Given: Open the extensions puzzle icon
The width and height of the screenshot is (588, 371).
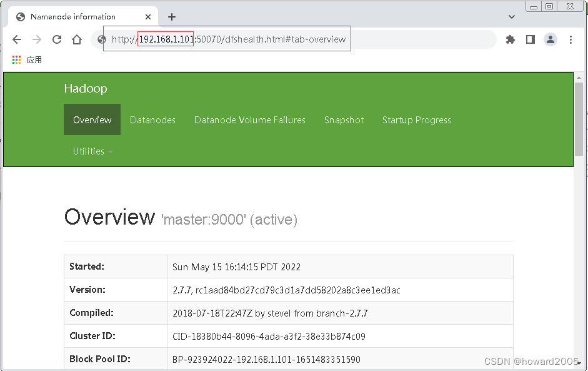Looking at the screenshot, I should tap(511, 39).
